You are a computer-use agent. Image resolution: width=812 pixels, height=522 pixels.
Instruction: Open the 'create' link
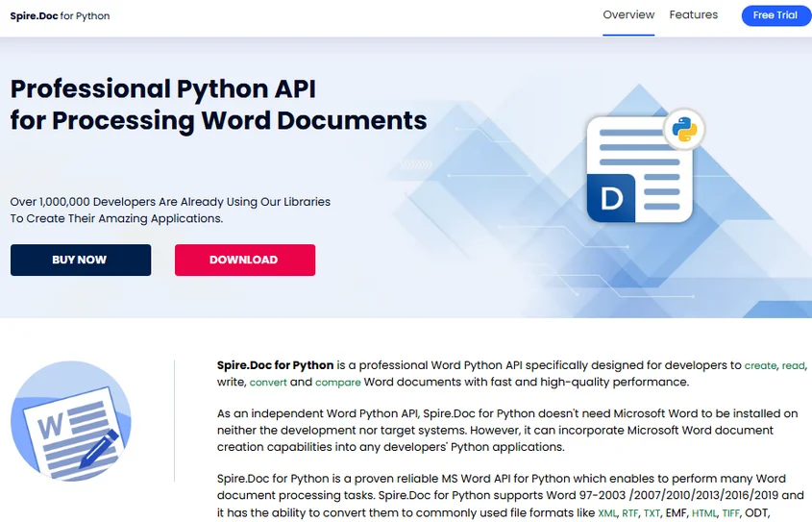coord(760,365)
